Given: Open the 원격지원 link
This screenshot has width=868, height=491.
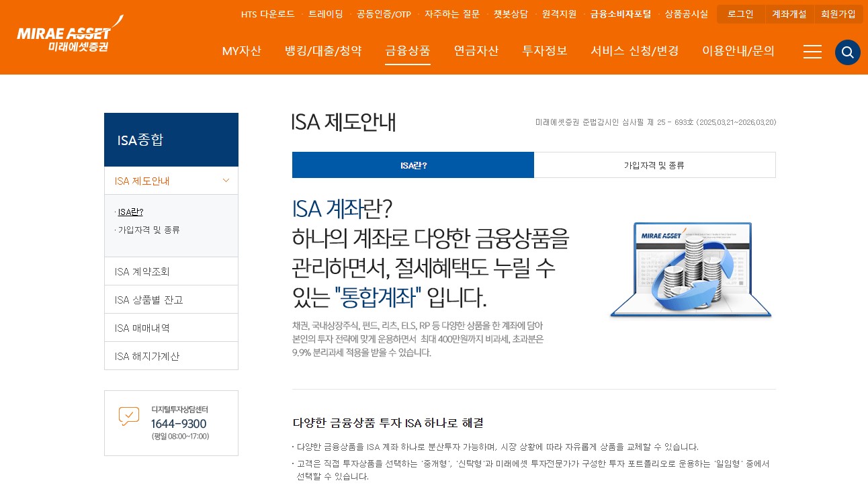Looking at the screenshot, I should (x=559, y=14).
